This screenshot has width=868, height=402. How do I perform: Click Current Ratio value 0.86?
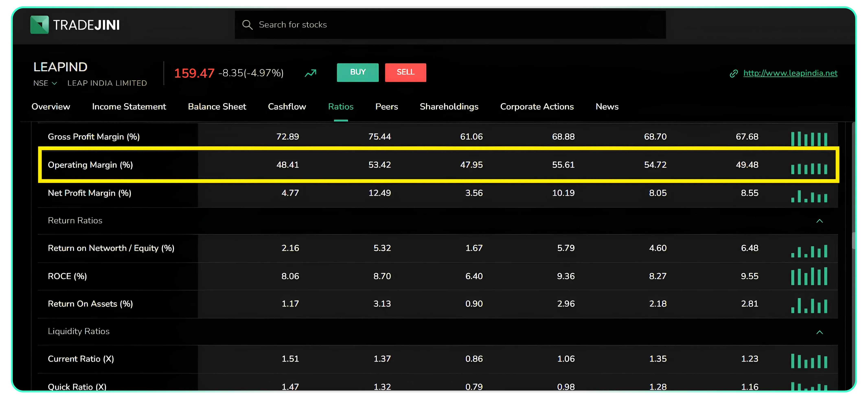[x=474, y=358]
